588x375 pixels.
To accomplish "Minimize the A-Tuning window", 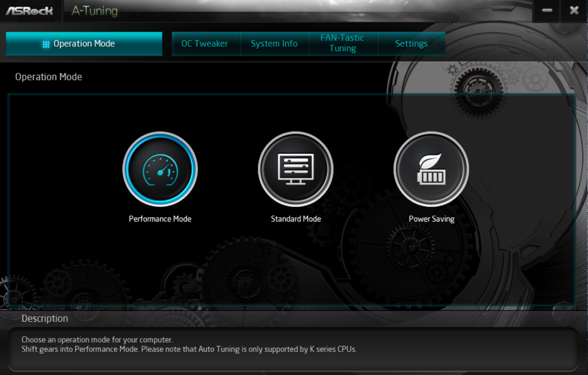I will 547,10.
